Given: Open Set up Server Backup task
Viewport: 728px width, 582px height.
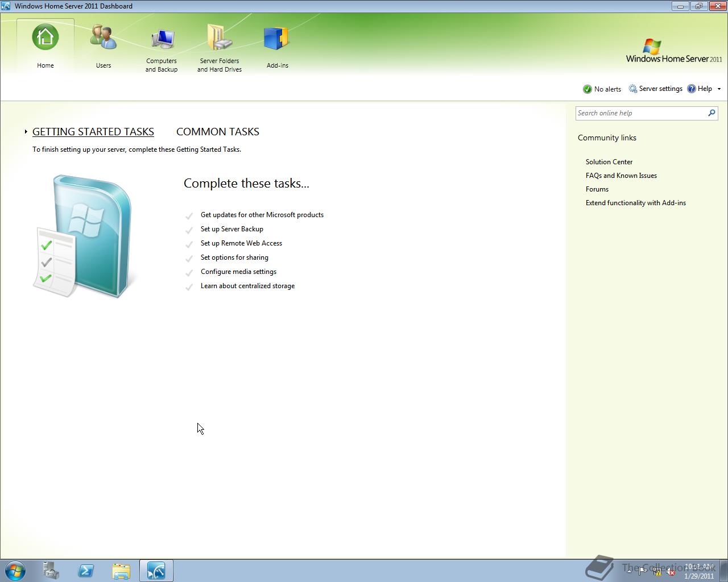Looking at the screenshot, I should click(232, 229).
